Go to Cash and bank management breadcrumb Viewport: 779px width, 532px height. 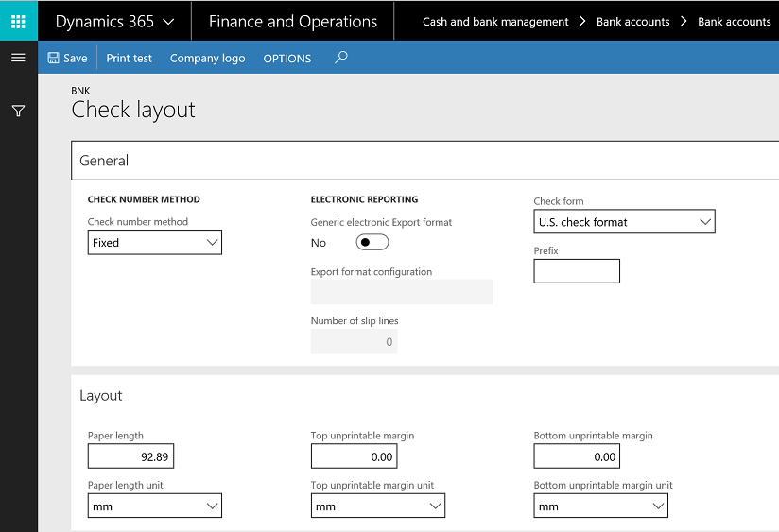click(495, 22)
